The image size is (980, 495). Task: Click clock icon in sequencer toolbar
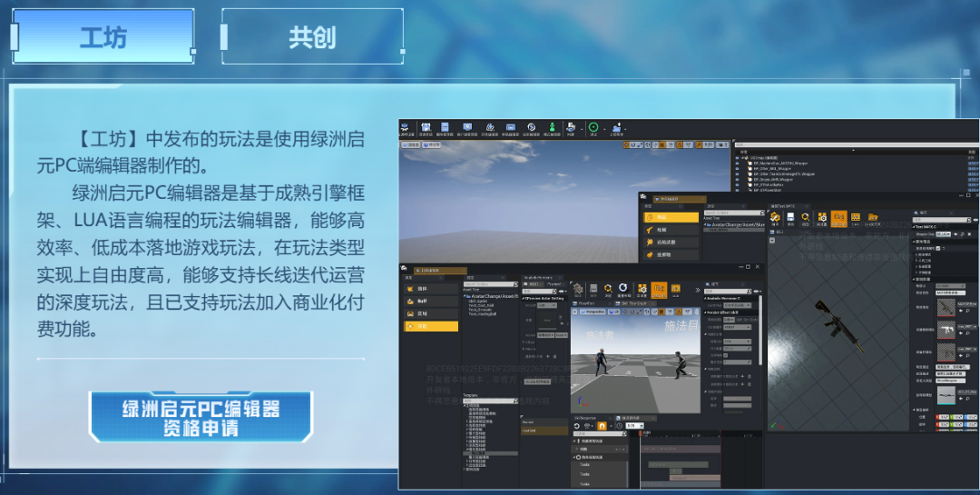coord(620,426)
